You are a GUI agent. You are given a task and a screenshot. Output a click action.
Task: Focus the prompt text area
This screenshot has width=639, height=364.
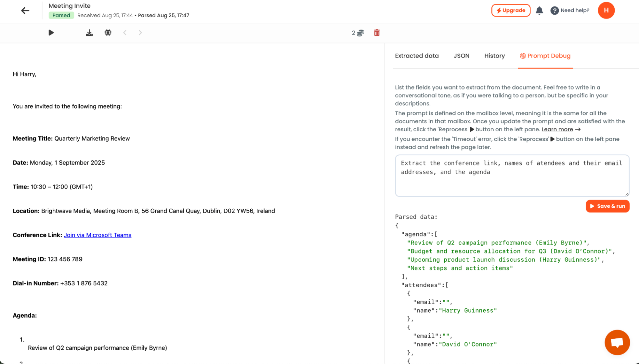point(512,175)
